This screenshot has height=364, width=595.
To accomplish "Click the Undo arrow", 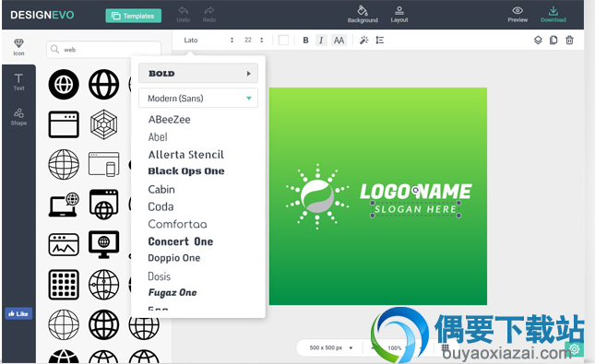I will (x=184, y=14).
